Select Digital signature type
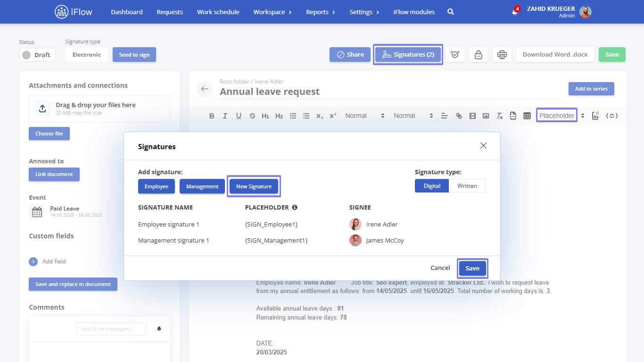Screen dimensions: 644x362 tap(432, 186)
